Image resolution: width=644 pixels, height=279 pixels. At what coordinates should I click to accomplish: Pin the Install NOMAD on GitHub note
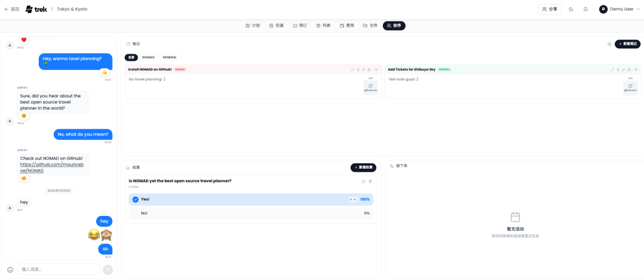[x=358, y=69]
